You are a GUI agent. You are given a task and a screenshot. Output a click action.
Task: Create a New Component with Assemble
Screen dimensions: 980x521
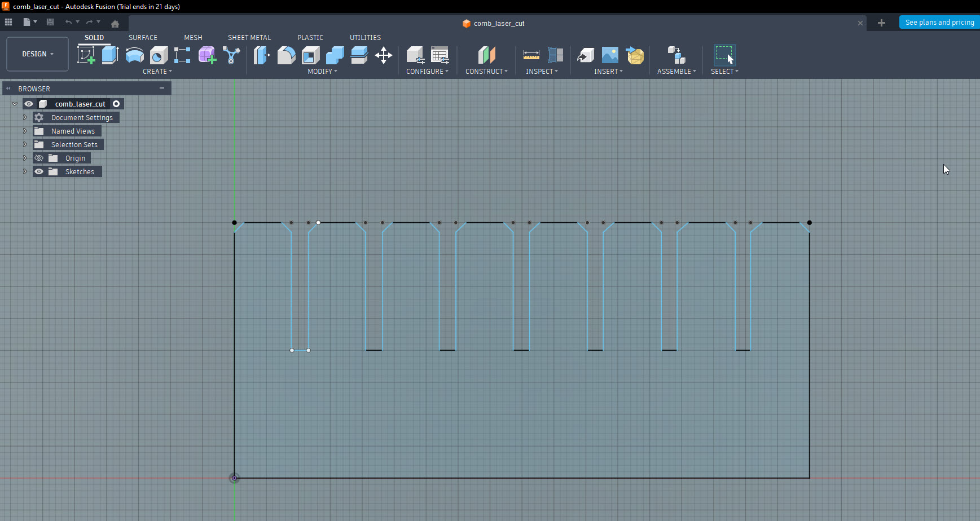[x=675, y=55]
